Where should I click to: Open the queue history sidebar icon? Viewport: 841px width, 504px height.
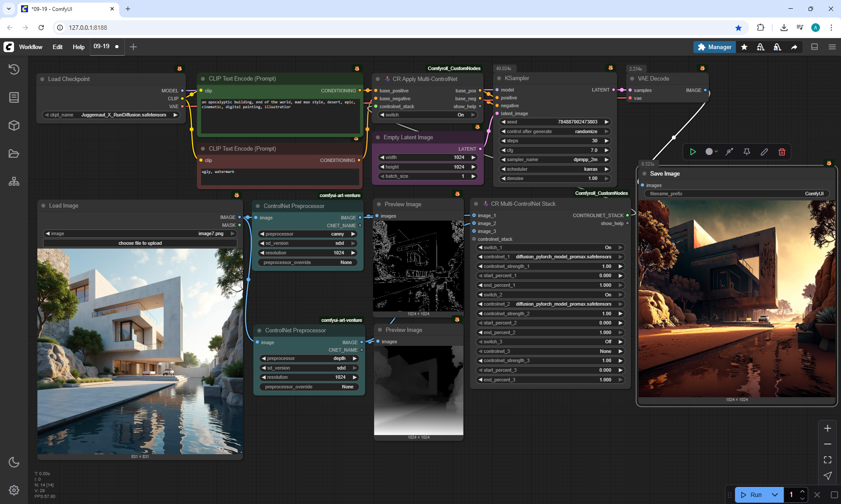(14, 69)
